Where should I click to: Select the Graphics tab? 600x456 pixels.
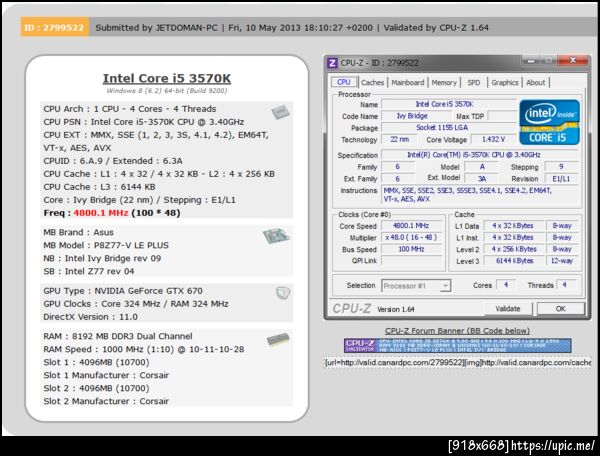click(x=505, y=82)
